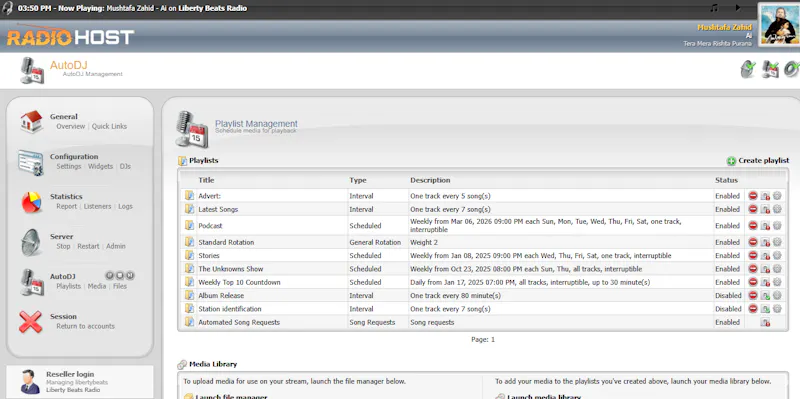800x399 pixels.
Task: Open the settings gear for Album Release
Action: 777,295
